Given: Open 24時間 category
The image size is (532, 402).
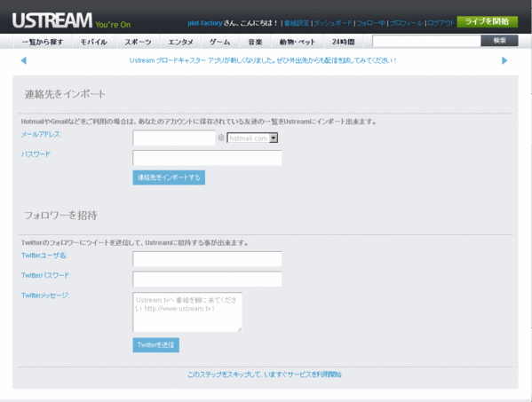Looking at the screenshot, I should click(x=344, y=42).
